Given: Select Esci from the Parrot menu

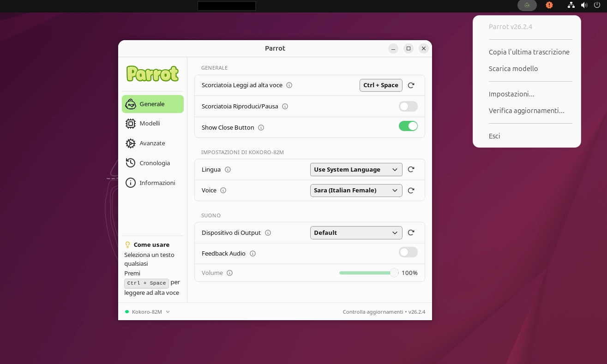Looking at the screenshot, I should [494, 136].
